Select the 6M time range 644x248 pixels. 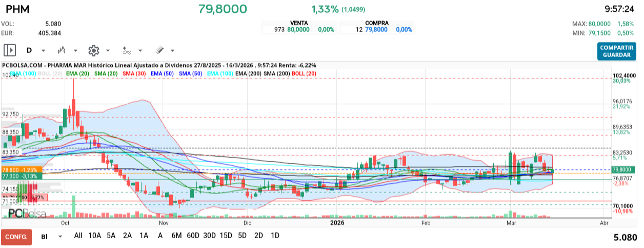click(x=176, y=236)
